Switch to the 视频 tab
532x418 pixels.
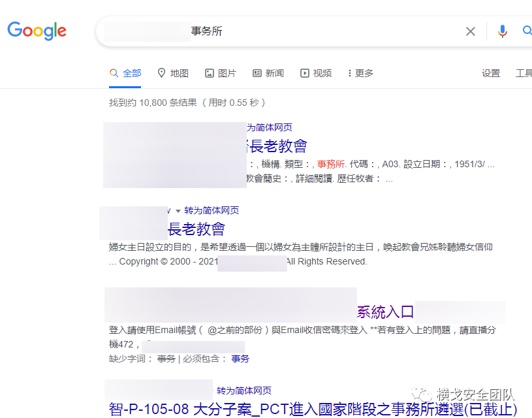tap(316, 73)
